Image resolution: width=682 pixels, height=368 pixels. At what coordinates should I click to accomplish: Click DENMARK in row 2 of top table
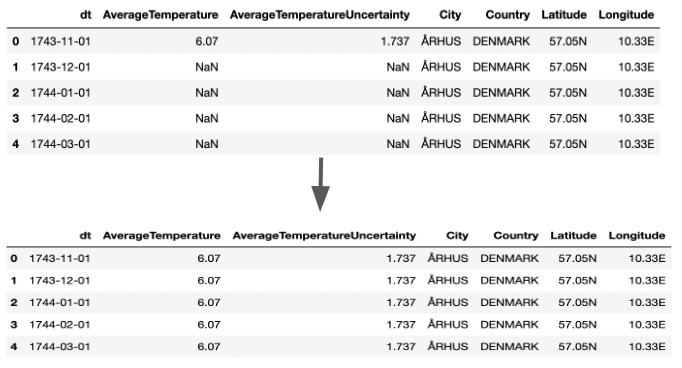tap(501, 93)
